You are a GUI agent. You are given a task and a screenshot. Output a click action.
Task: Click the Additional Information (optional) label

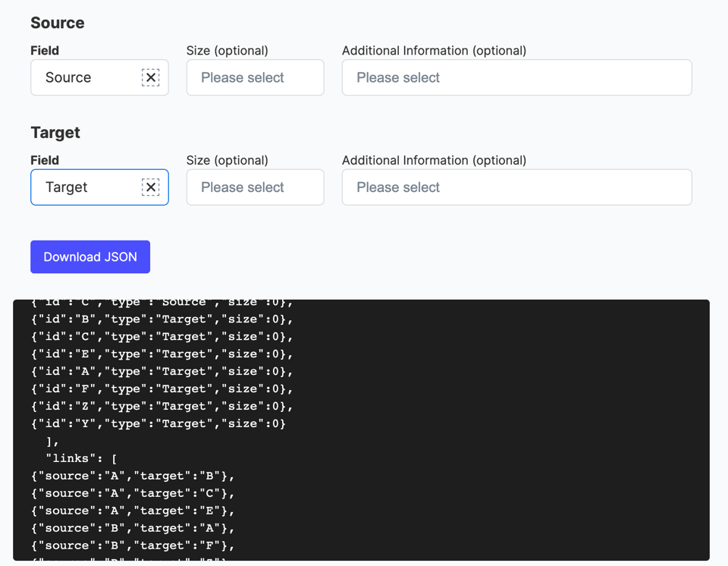coord(435,50)
